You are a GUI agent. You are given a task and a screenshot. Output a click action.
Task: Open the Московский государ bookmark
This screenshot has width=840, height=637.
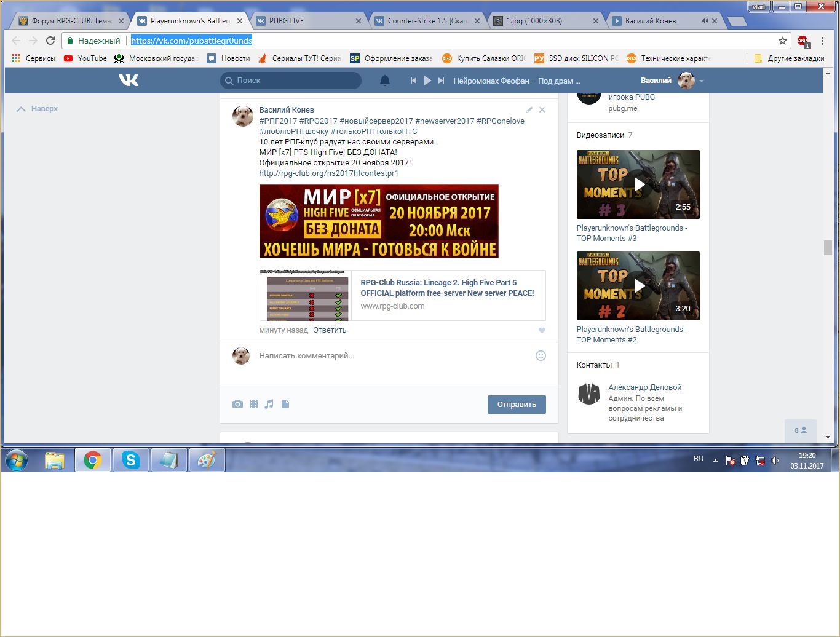(156, 58)
